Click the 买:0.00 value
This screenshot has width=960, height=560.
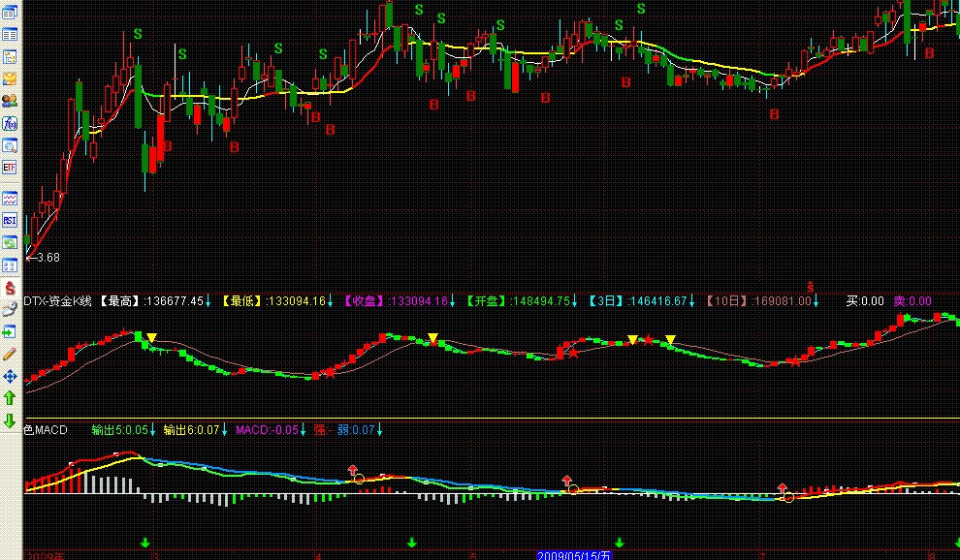click(865, 300)
